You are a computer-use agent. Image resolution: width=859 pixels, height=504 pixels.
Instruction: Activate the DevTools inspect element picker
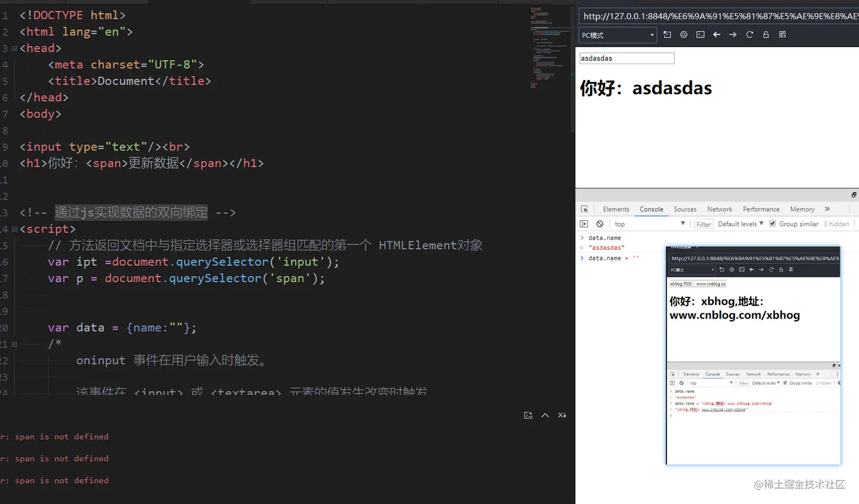coord(585,209)
